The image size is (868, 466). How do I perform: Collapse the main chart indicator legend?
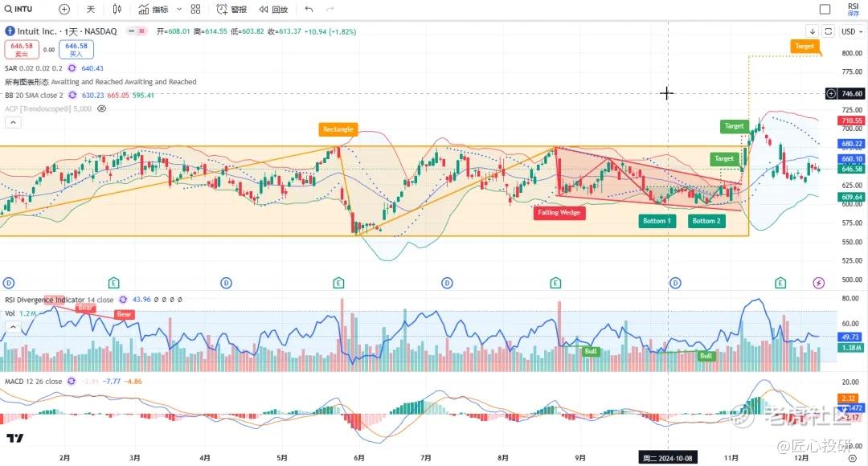(13, 122)
